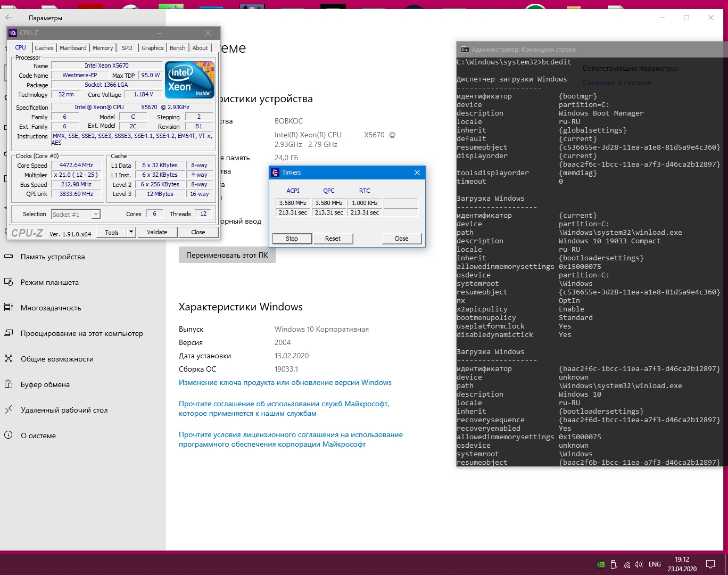Viewport: 728px width, 575px height.
Task: Click the Command Prompt title bar icon
Action: (465, 50)
